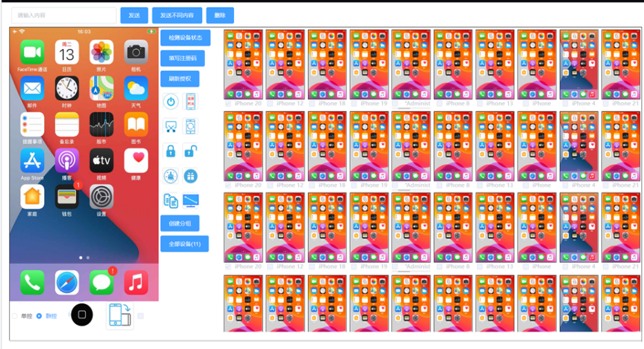Image resolution: width=644 pixels, height=349 pixels.
Task: Open the Mail app on the large phone
Action: tap(32, 88)
